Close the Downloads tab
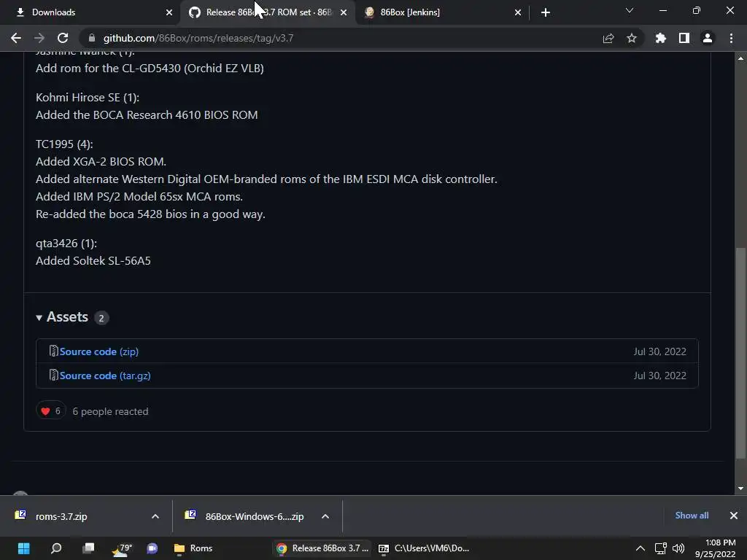The height and width of the screenshot is (560, 747). click(169, 12)
